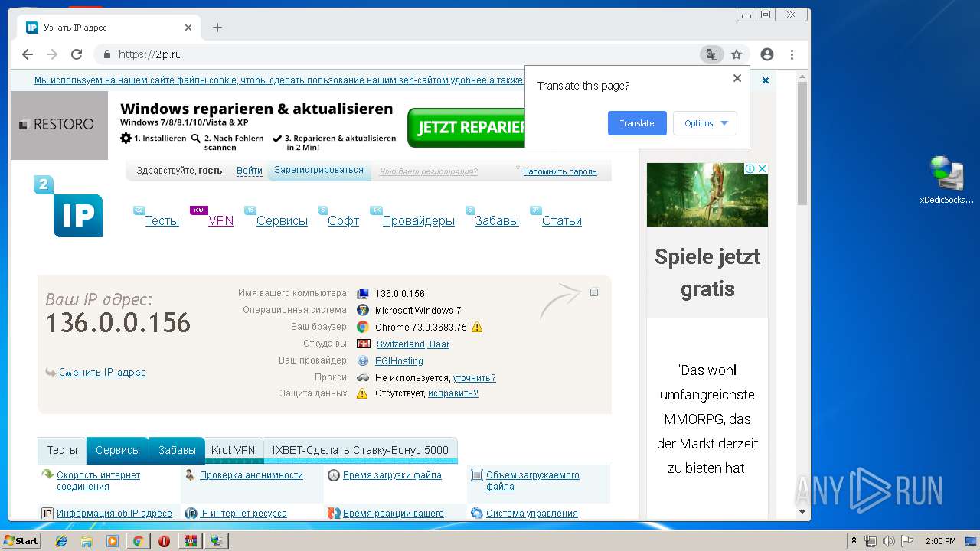Image resolution: width=980 pixels, height=551 pixels.
Task: Open Windows Explorer folder in taskbar
Action: [x=87, y=541]
